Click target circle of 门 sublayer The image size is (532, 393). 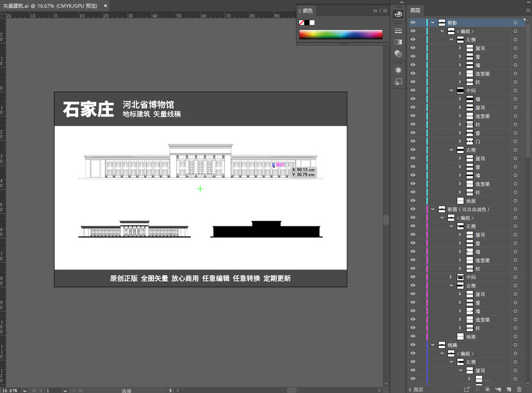[515, 141]
